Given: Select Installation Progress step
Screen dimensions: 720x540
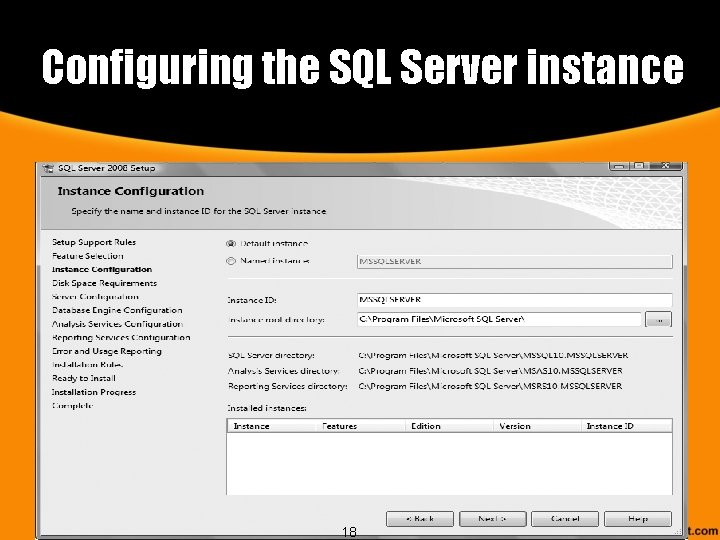Looking at the screenshot, I should pyautogui.click(x=94, y=392).
